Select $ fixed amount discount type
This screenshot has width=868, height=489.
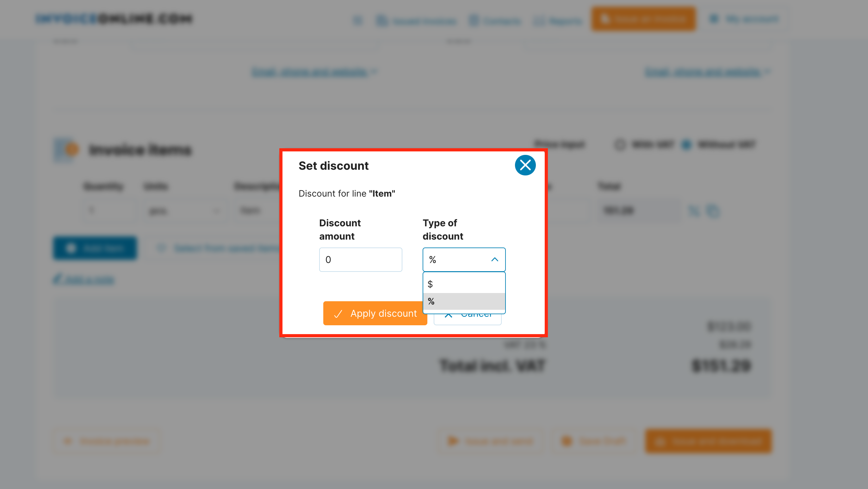(464, 284)
